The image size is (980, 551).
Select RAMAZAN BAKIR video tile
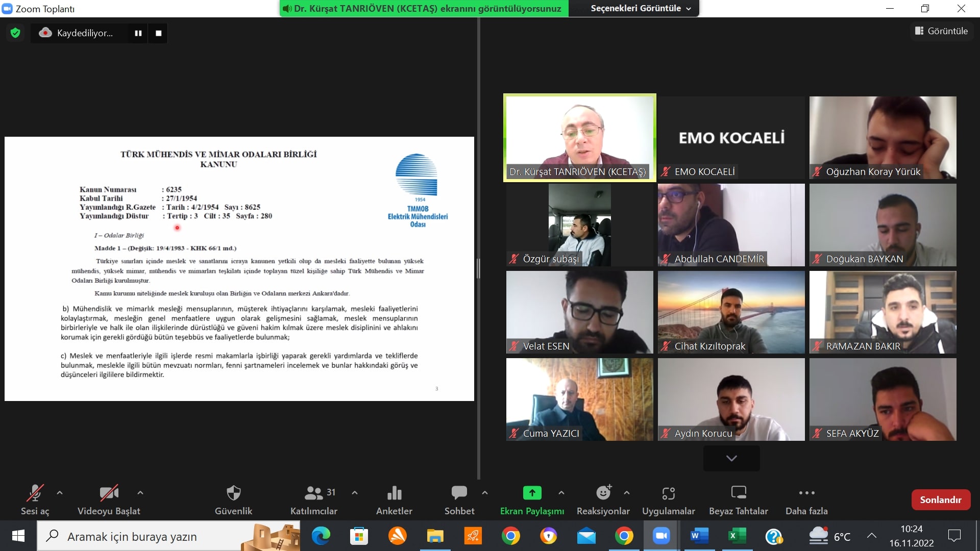883,312
